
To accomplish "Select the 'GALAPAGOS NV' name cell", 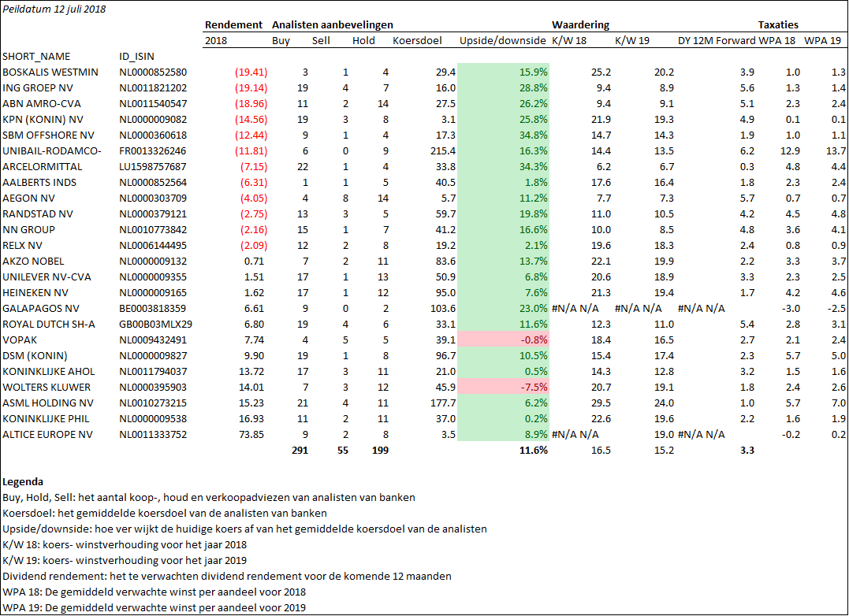I will tap(41, 308).
